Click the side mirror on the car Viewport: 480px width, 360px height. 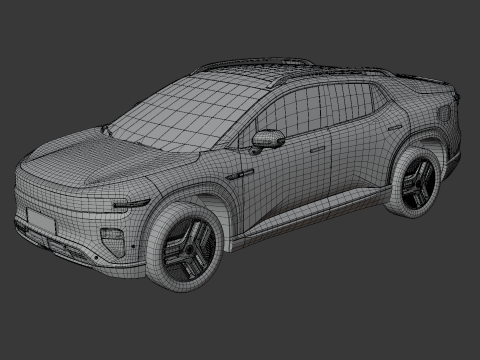pyautogui.click(x=267, y=140)
